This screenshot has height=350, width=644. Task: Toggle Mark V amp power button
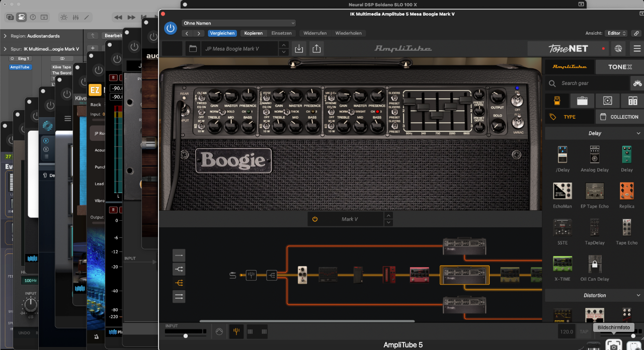pyautogui.click(x=315, y=219)
